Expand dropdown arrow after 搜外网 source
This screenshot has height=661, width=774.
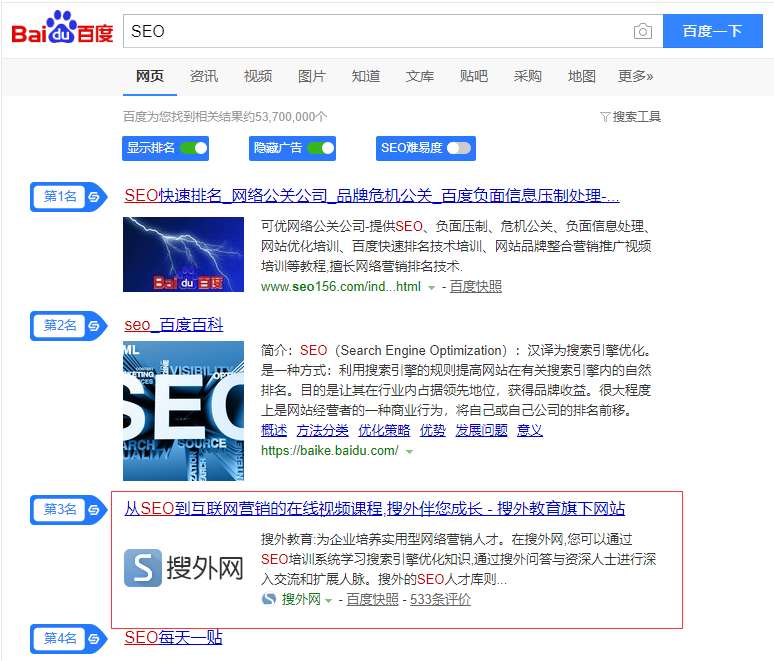[329, 600]
